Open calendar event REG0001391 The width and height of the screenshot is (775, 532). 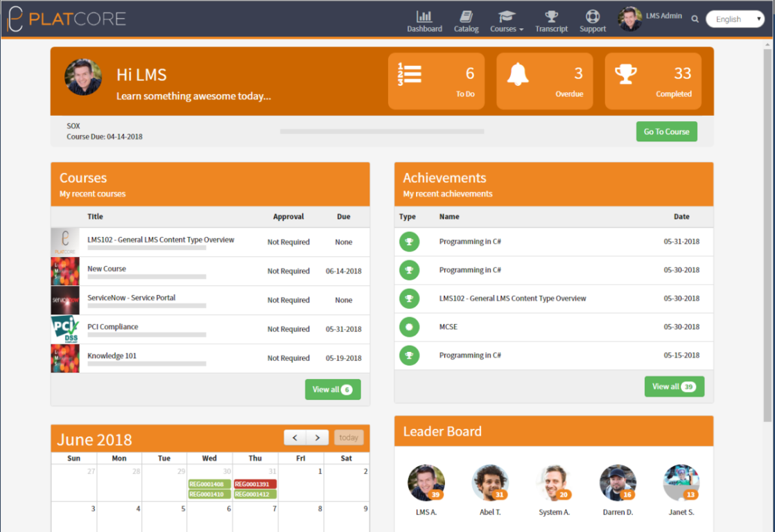pyautogui.click(x=255, y=484)
